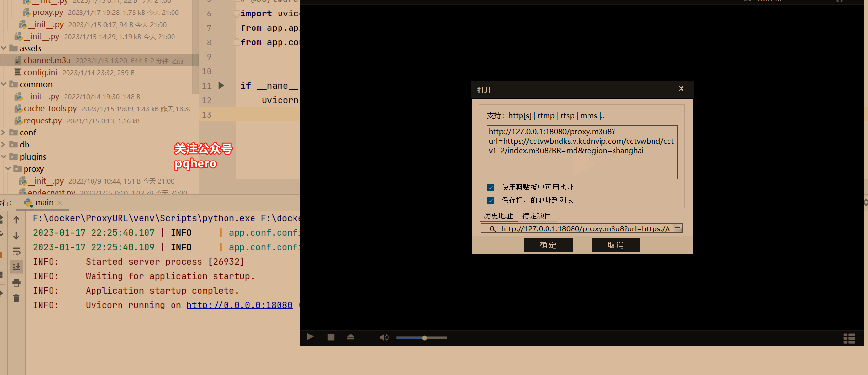The image size is (868, 375).
Task: Stop playback in the media player
Action: click(x=331, y=337)
